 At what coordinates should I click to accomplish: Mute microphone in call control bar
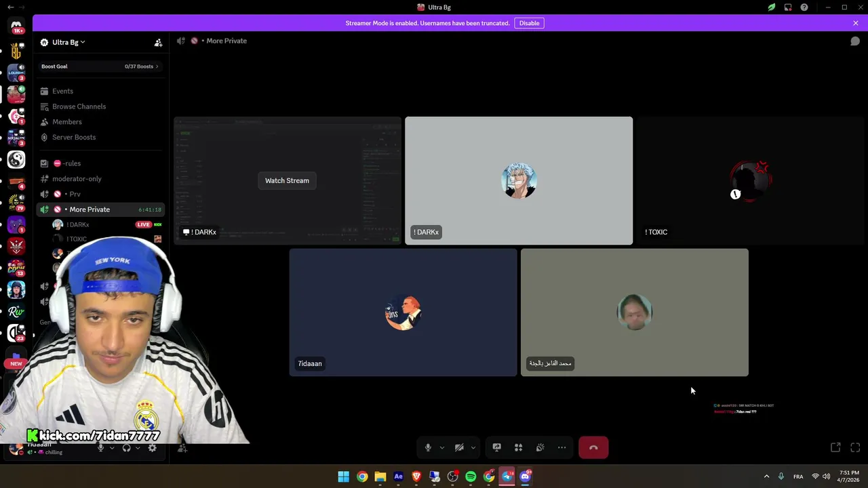428,447
